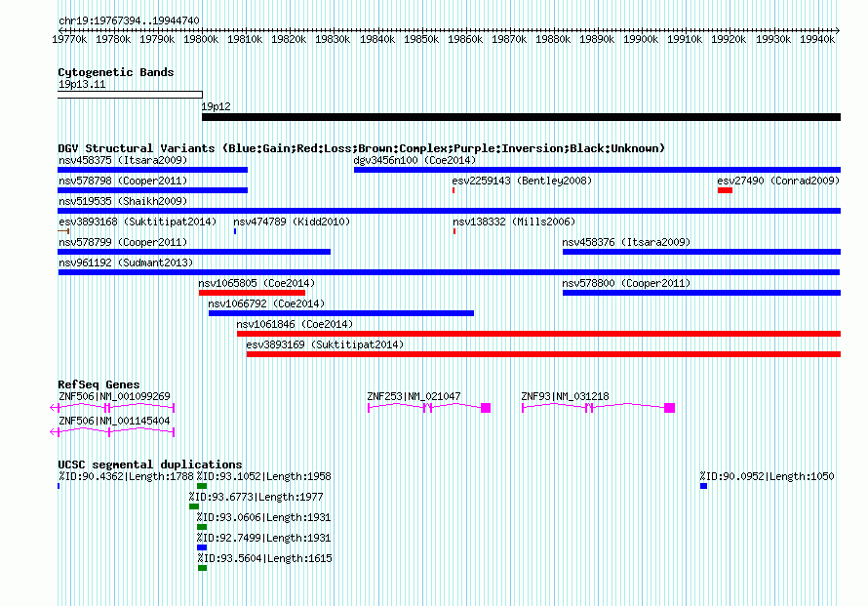
Task: Select the blue nsv1066792 gain bar
Action: 341,313
